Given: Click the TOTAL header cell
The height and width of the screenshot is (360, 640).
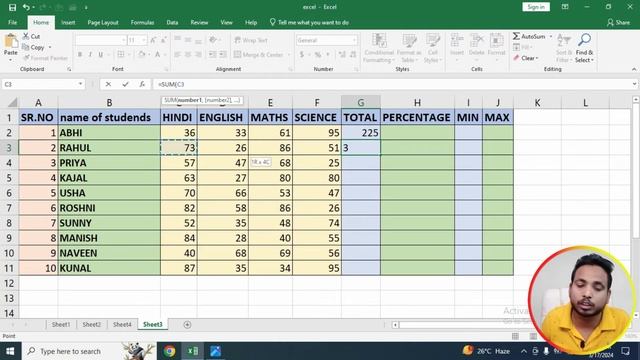Looking at the screenshot, I should click(x=361, y=118).
